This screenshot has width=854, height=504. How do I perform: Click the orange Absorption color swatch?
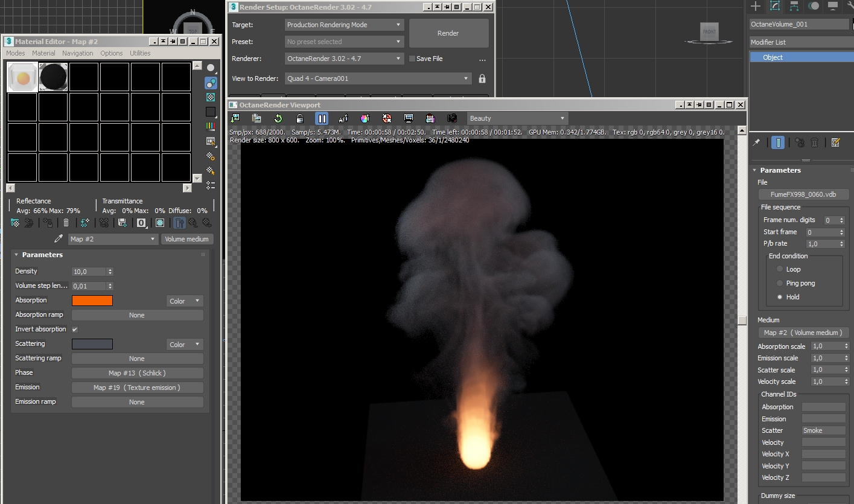[x=92, y=301]
